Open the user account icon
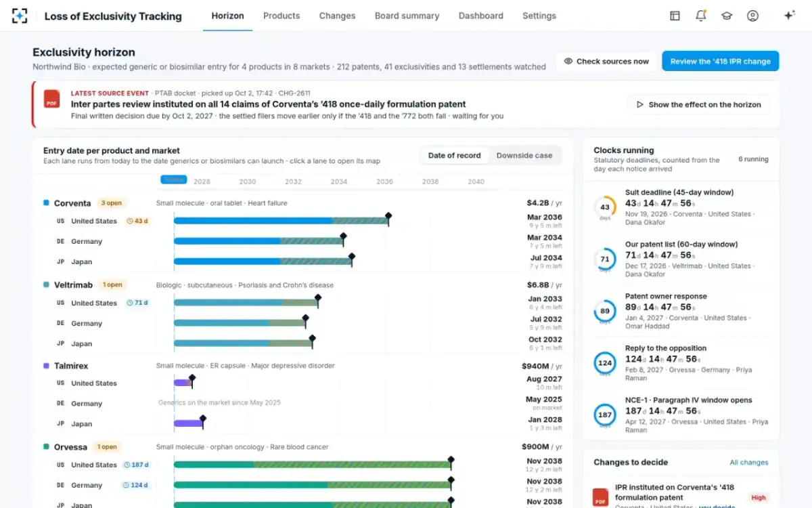812x508 pixels. pos(752,16)
